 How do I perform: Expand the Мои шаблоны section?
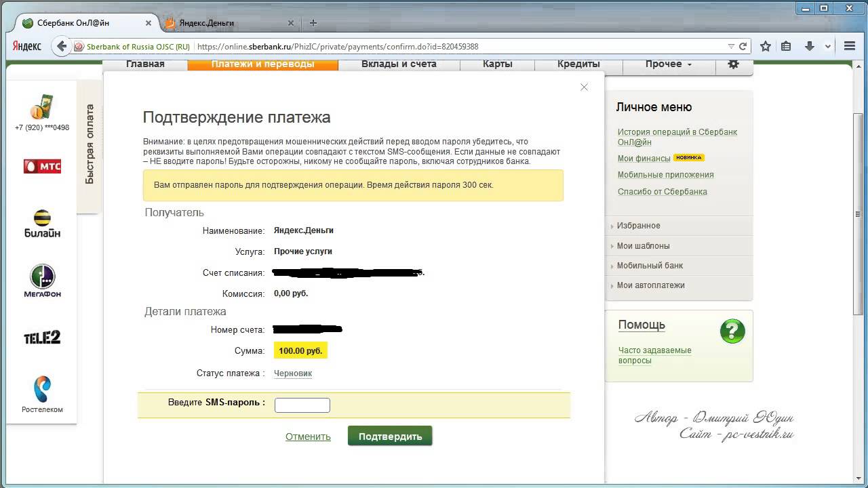[x=643, y=246]
